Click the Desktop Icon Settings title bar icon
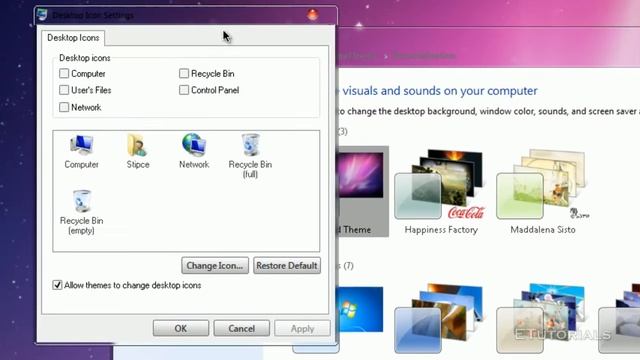Image resolution: width=640 pixels, height=360 pixels. (x=42, y=15)
